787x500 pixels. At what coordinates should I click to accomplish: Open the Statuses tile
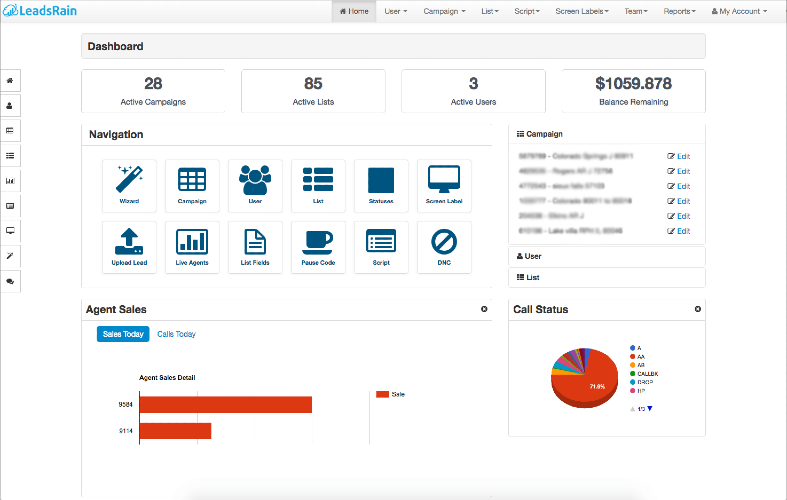pos(381,186)
